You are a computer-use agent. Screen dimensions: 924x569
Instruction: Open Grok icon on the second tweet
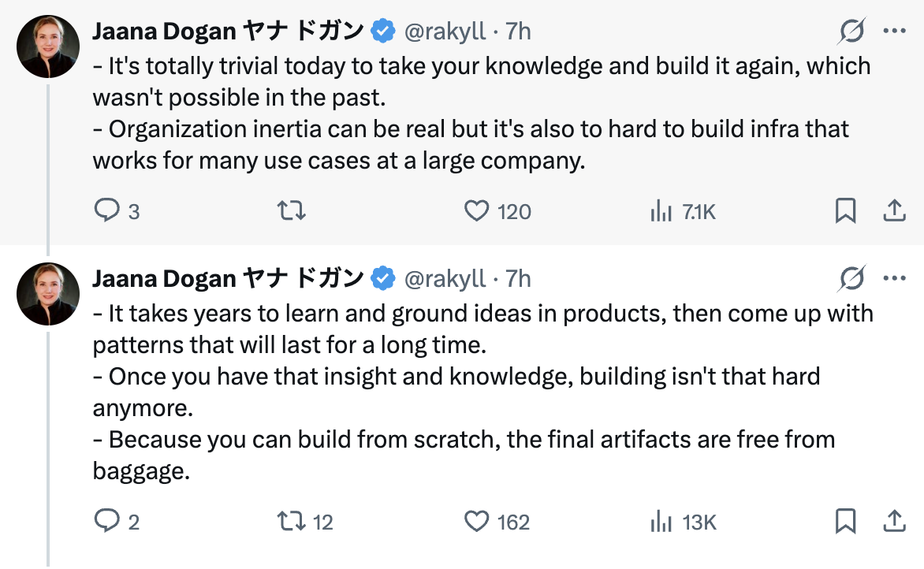point(852,278)
